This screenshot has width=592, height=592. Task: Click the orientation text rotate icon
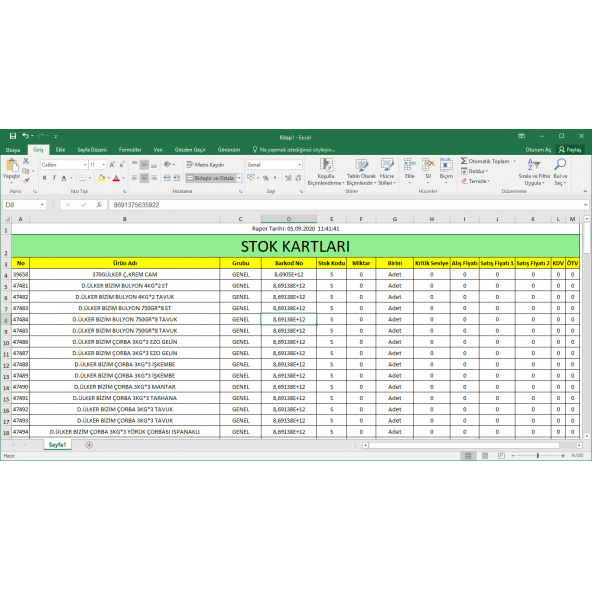[x=168, y=165]
